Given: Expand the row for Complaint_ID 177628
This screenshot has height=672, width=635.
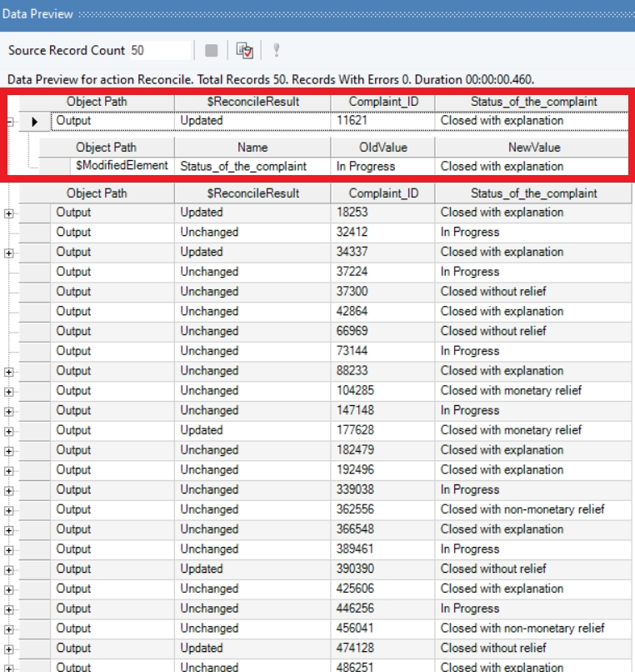Looking at the screenshot, I should (9, 431).
